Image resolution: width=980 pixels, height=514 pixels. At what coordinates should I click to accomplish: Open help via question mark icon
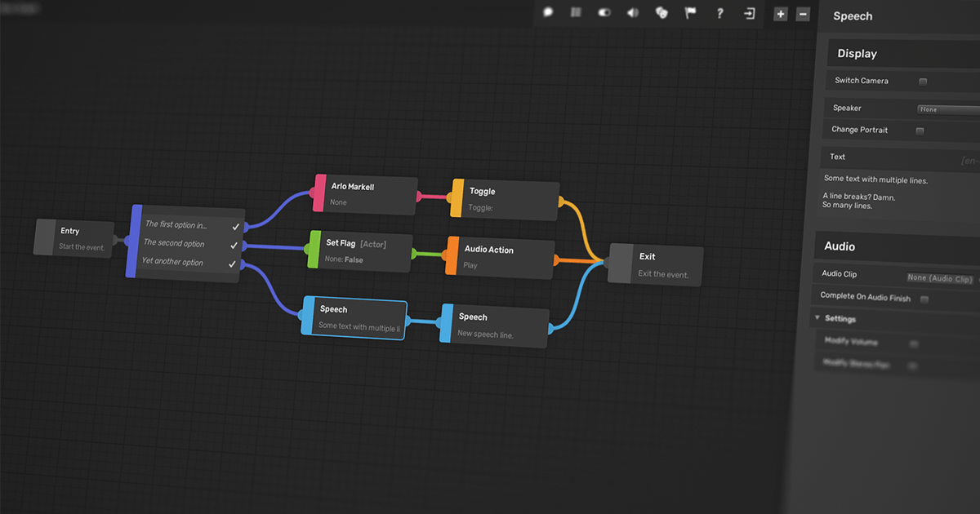coord(719,13)
